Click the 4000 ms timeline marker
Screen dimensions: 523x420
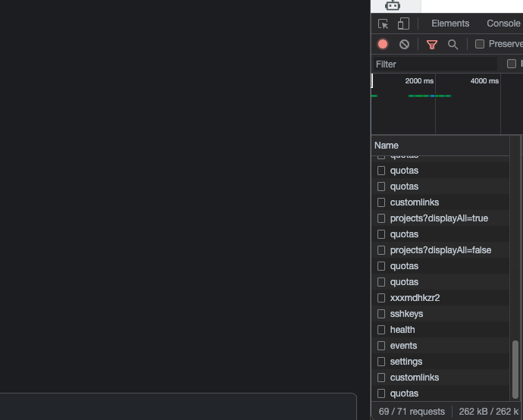484,81
